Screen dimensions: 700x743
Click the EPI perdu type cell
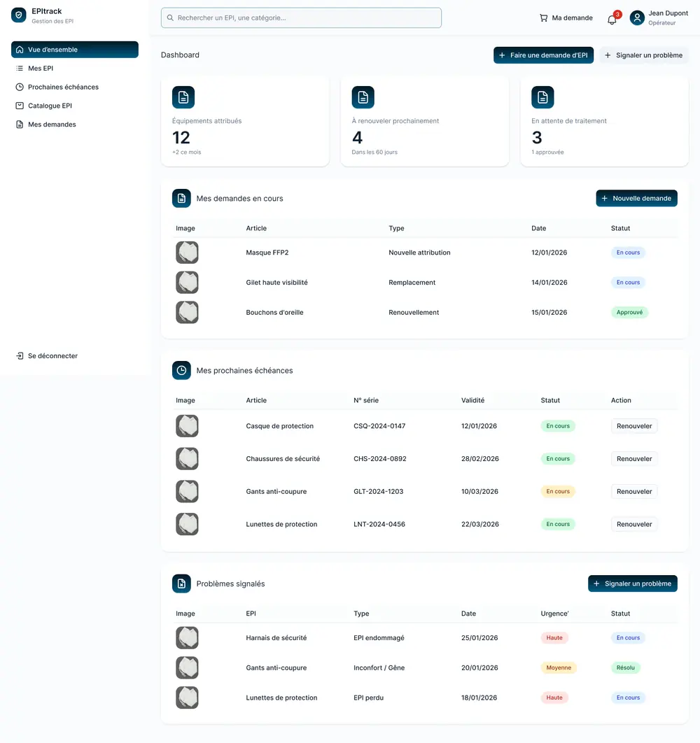[368, 698]
